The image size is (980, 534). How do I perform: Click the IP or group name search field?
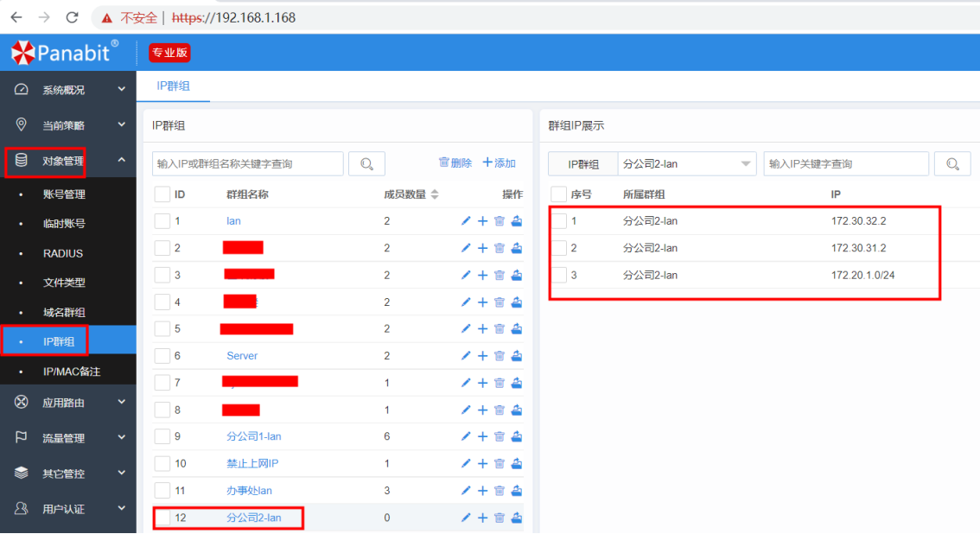pyautogui.click(x=247, y=163)
